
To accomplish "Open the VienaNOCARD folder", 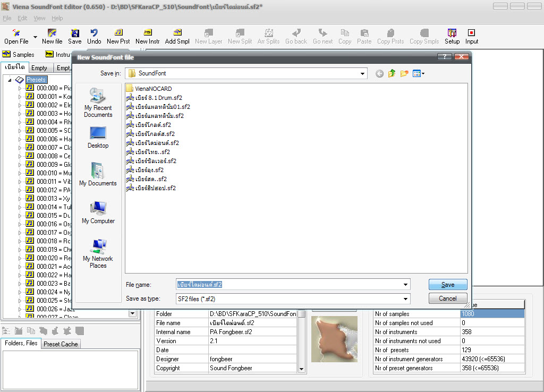I will point(149,89).
